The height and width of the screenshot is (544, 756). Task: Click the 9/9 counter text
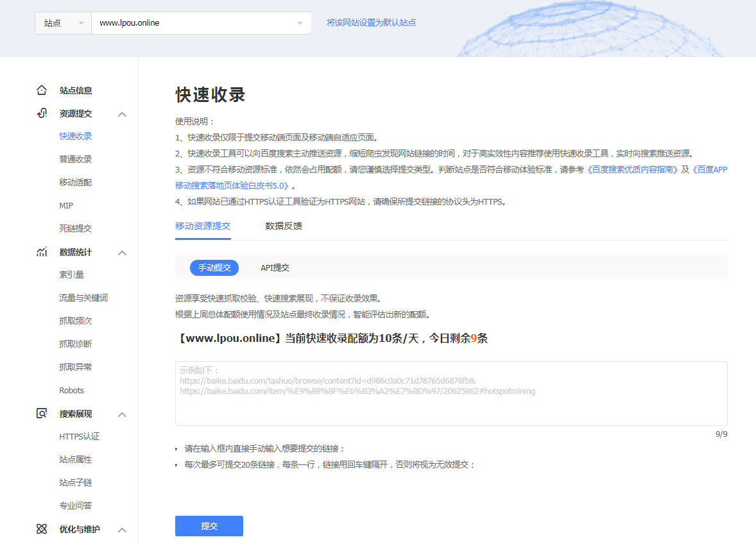coord(721,434)
